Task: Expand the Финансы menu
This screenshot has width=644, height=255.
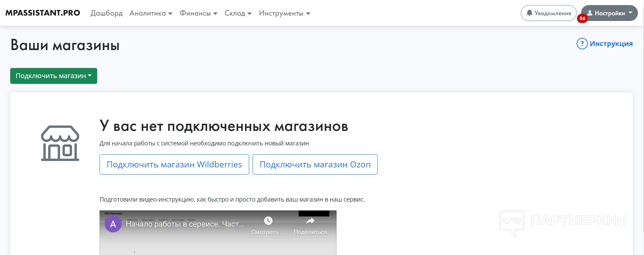Action: [x=198, y=13]
